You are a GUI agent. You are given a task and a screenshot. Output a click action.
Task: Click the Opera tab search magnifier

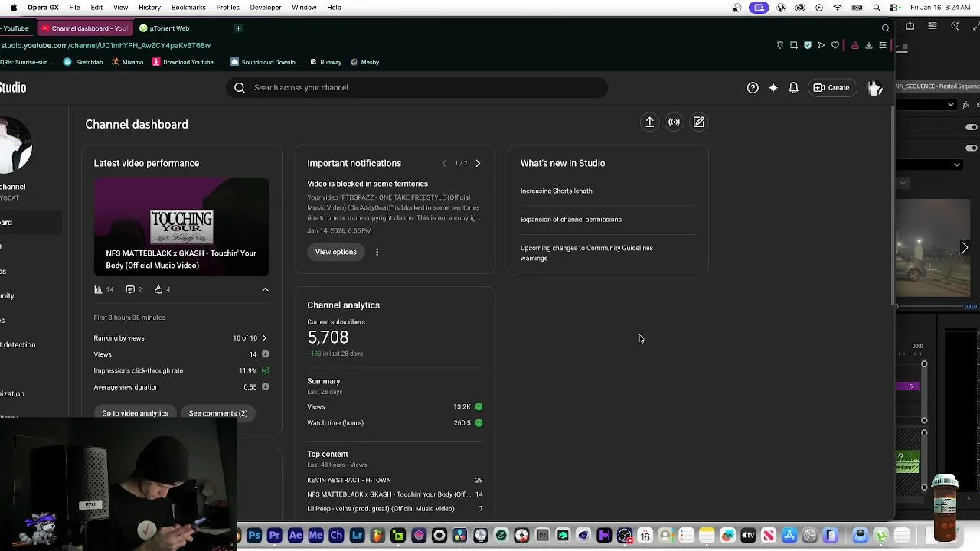pyautogui.click(x=886, y=28)
